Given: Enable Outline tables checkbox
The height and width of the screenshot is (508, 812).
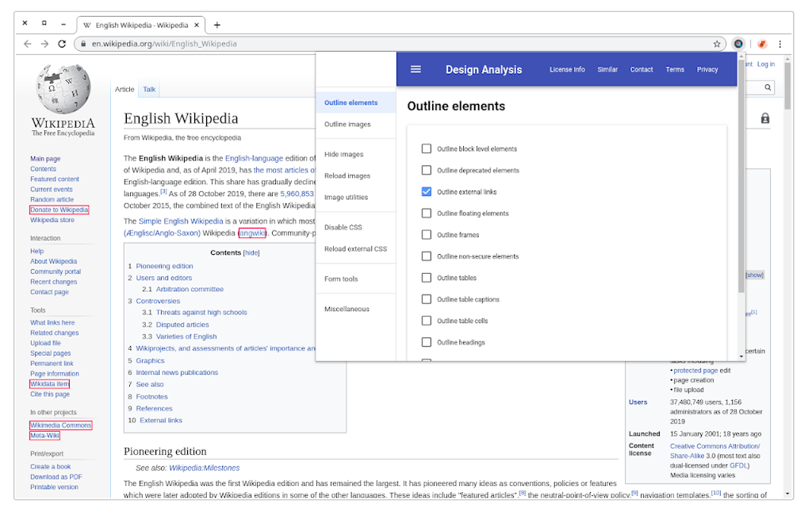Looking at the screenshot, I should pyautogui.click(x=426, y=278).
